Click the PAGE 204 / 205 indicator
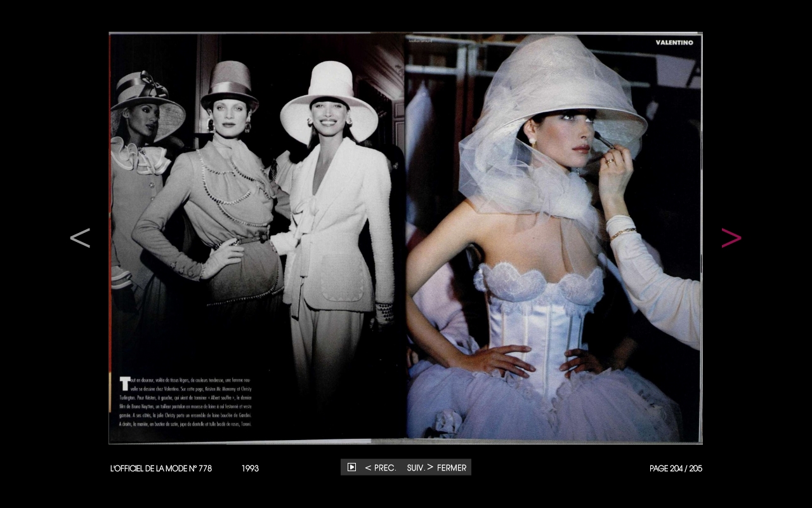This screenshot has width=812, height=508. click(676, 469)
